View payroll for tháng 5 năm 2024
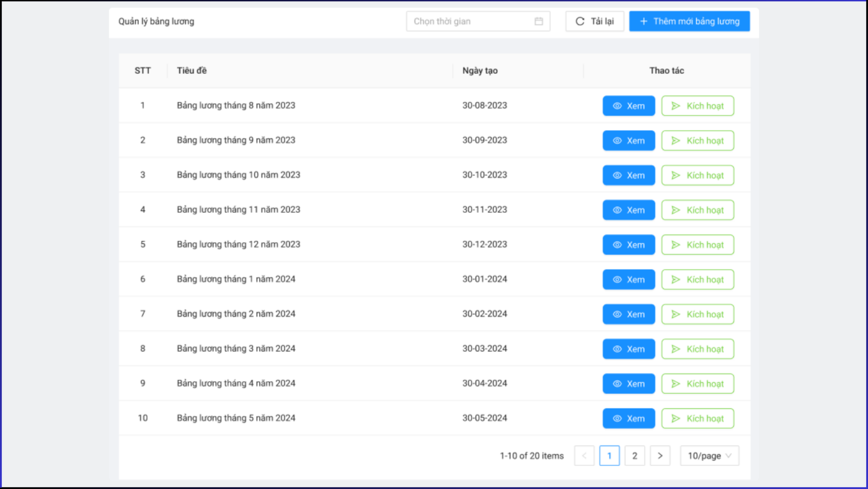The width and height of the screenshot is (868, 489). (629, 418)
